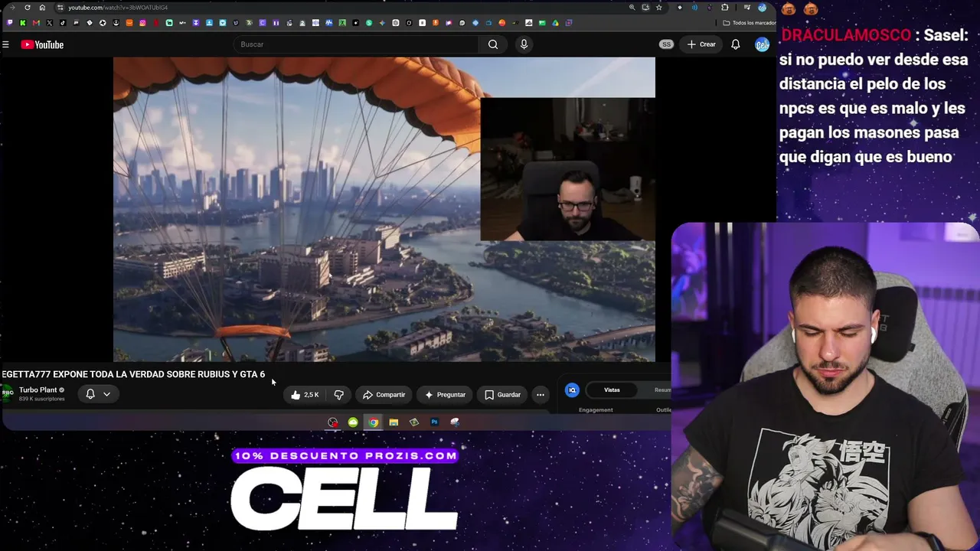This screenshot has height=551, width=980.
Task: Click the video player to pause
Action: pos(384,209)
